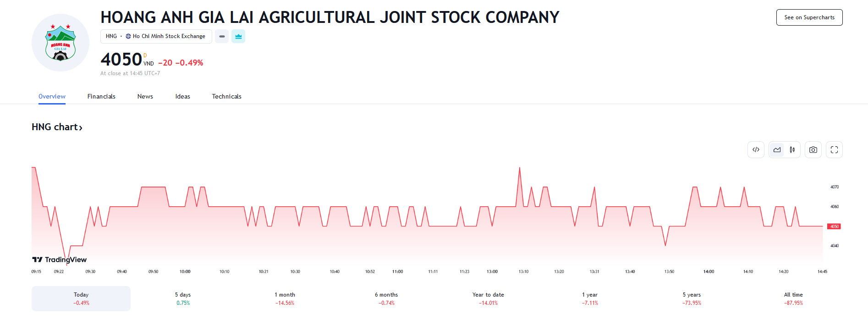The height and width of the screenshot is (325, 868).
Task: Click the 13:10 price spike on chart
Action: pos(519,169)
